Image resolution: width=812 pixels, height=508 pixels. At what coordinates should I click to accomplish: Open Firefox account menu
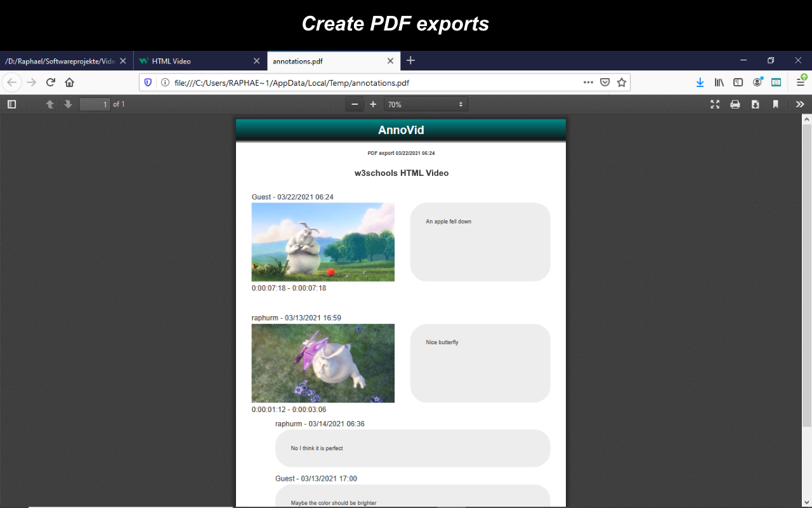(757, 83)
